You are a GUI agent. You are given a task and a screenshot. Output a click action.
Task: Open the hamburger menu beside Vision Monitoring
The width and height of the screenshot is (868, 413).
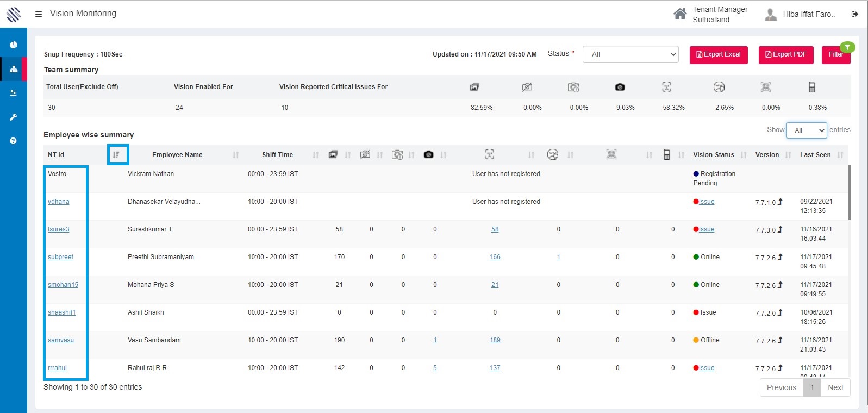39,14
